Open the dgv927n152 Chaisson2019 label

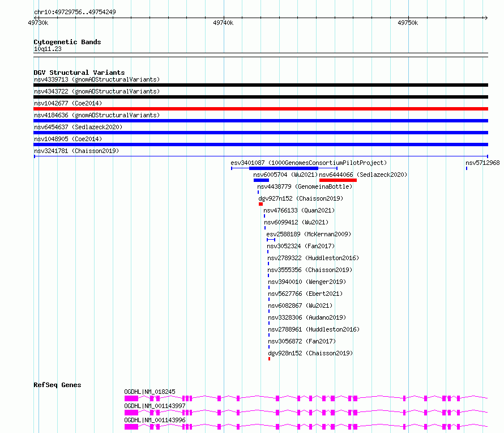click(x=301, y=198)
